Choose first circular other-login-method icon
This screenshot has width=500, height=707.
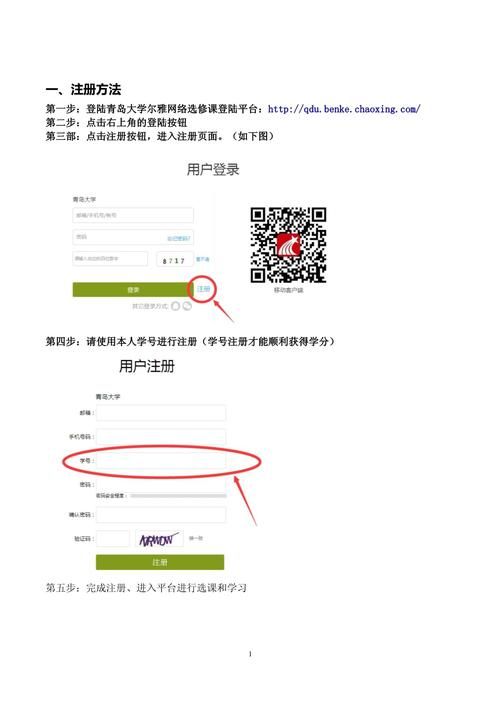(x=175, y=306)
